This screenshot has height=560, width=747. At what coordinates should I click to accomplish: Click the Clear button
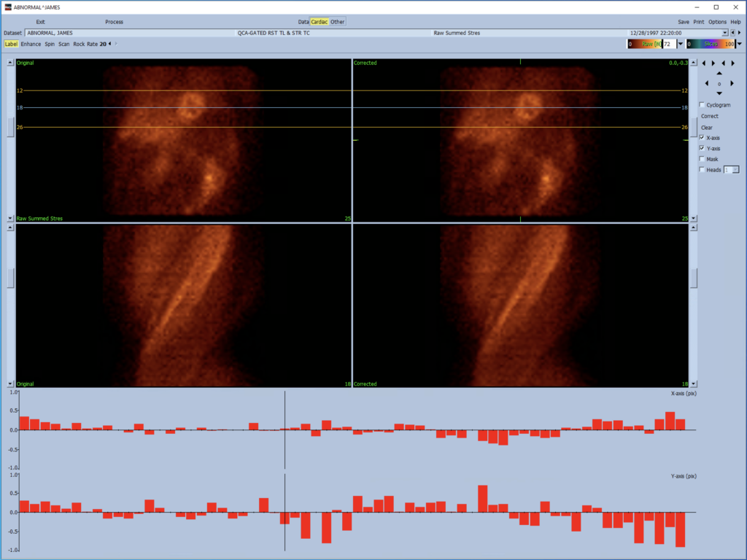coord(706,128)
